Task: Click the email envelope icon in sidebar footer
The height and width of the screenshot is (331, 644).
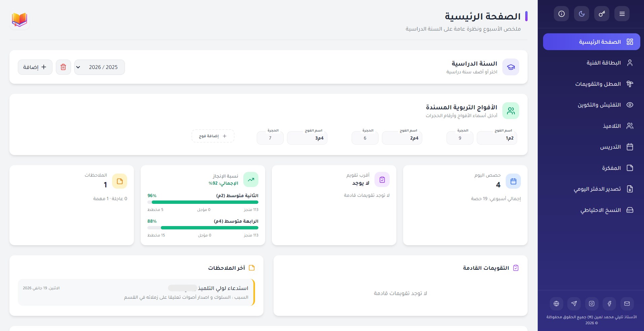Action: [627, 303]
